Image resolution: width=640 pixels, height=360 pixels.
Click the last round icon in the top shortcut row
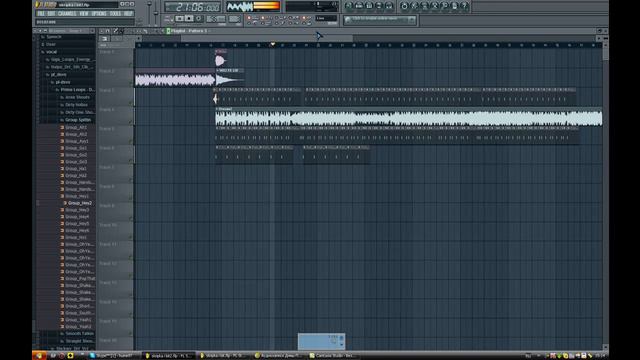point(464,6)
